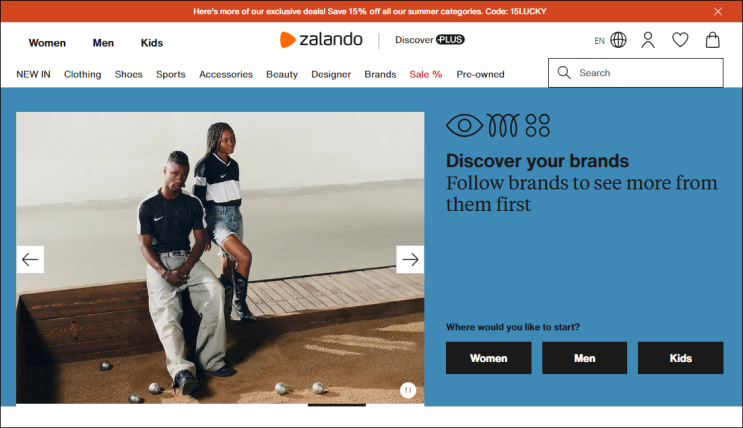Open the language selector globe icon
This screenshot has width=743, height=428.
coord(618,40)
